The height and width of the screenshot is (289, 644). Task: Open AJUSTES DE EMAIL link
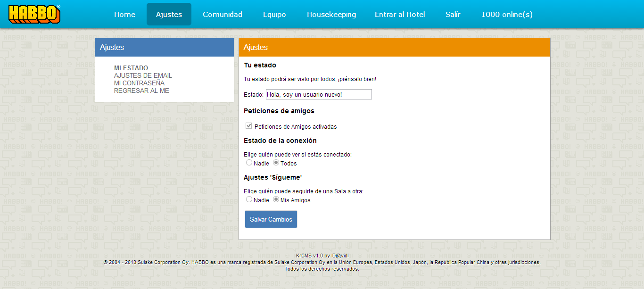(143, 75)
